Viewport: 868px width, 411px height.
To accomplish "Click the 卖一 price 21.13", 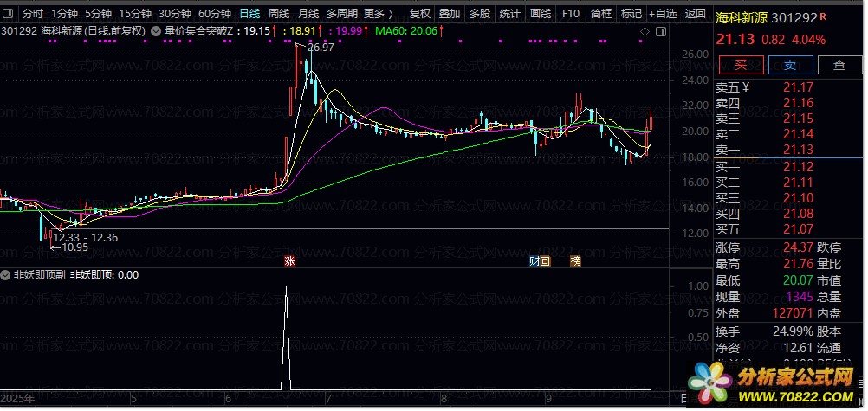I will click(x=798, y=150).
